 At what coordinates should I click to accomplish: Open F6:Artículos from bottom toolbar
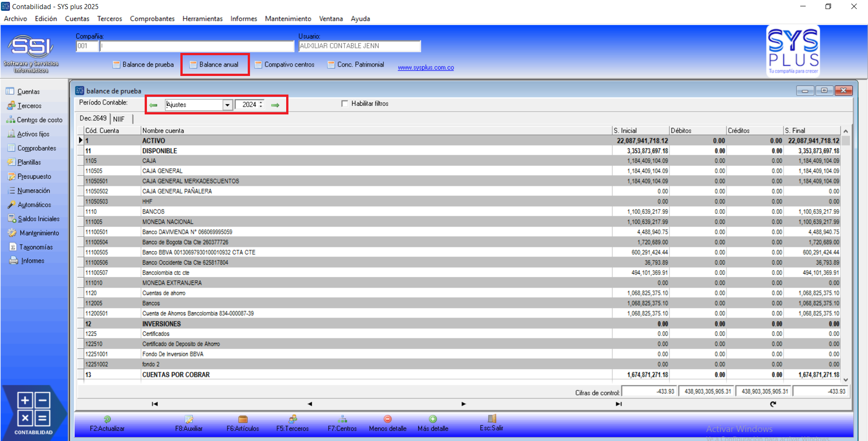(x=243, y=424)
